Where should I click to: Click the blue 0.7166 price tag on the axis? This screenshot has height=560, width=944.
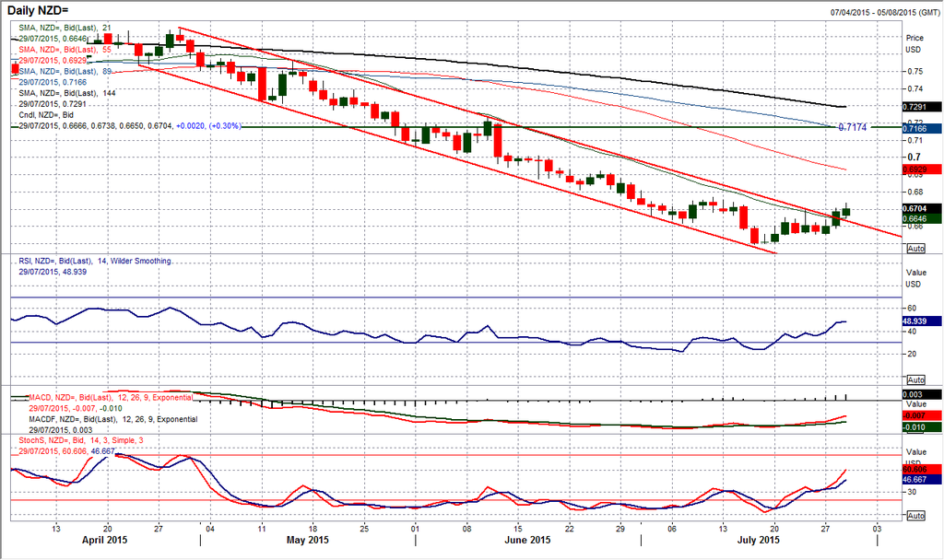click(x=922, y=129)
